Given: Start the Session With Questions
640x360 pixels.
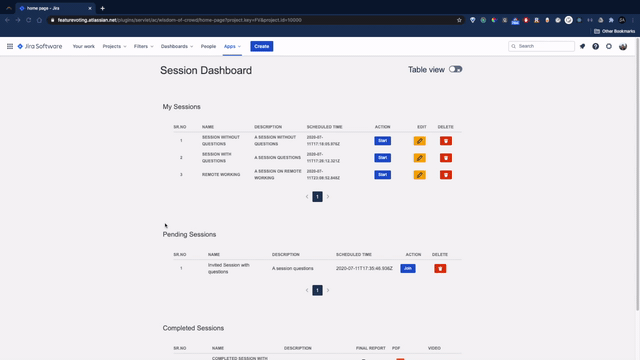Looking at the screenshot, I should (382, 158).
